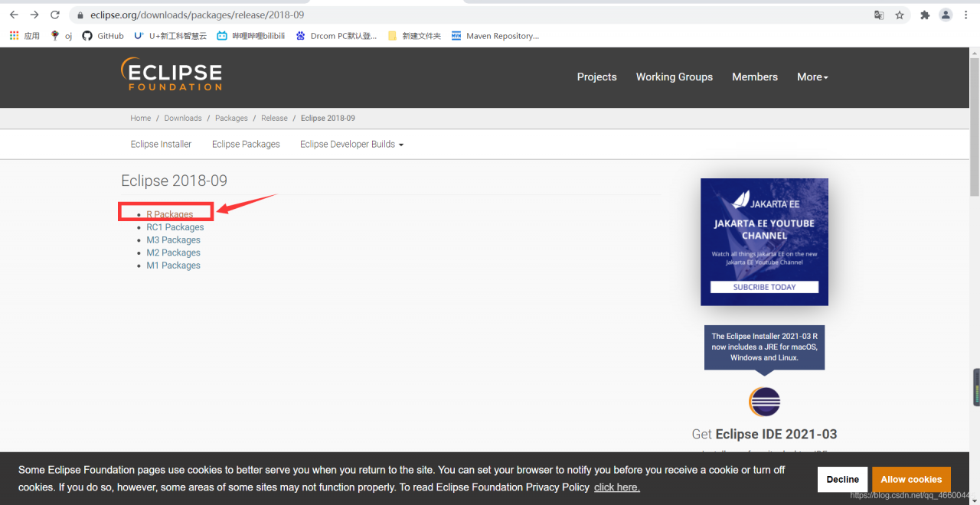
Task: Go forward using the browser forward arrow
Action: [34, 15]
